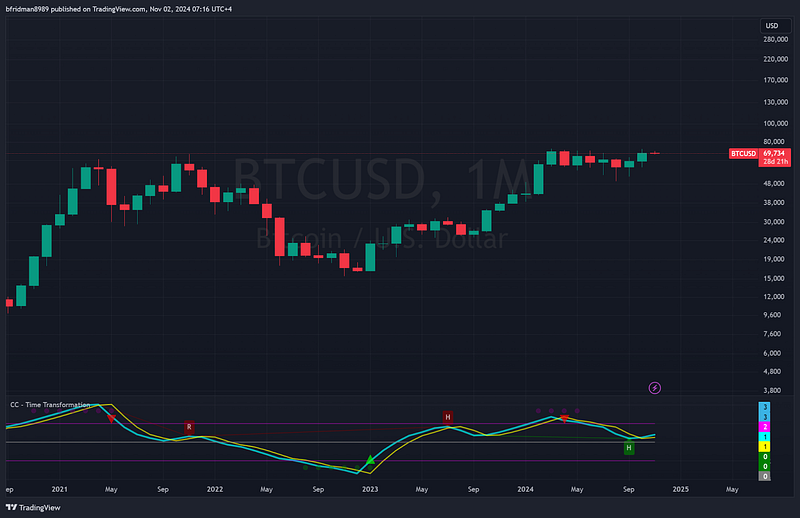This screenshot has width=800, height=518.
Task: Click the yellow 1 color box
Action: [x=764, y=447]
